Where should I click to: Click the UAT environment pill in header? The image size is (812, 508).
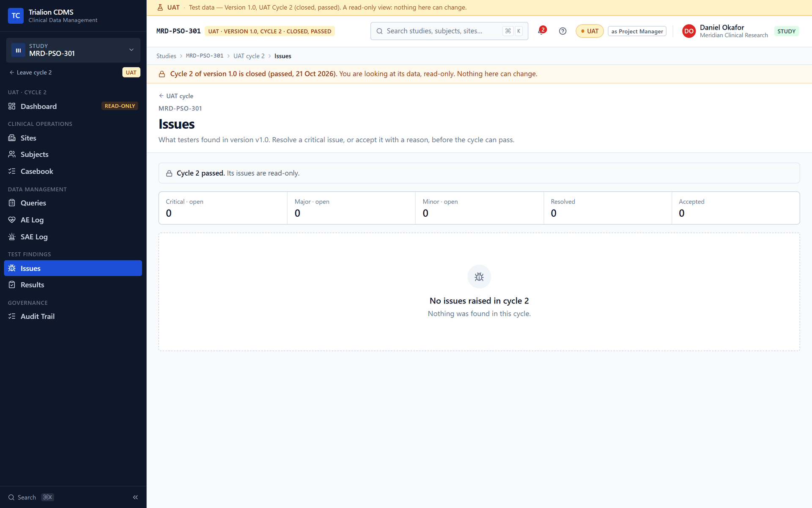590,31
